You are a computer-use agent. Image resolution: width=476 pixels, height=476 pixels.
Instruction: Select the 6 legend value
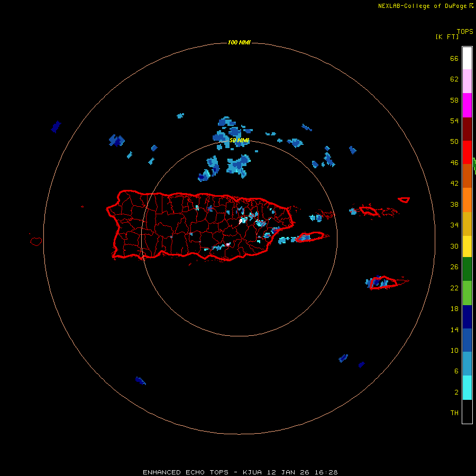(x=456, y=371)
